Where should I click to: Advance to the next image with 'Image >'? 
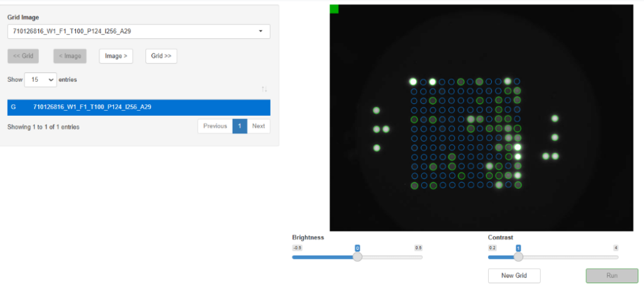pos(116,56)
